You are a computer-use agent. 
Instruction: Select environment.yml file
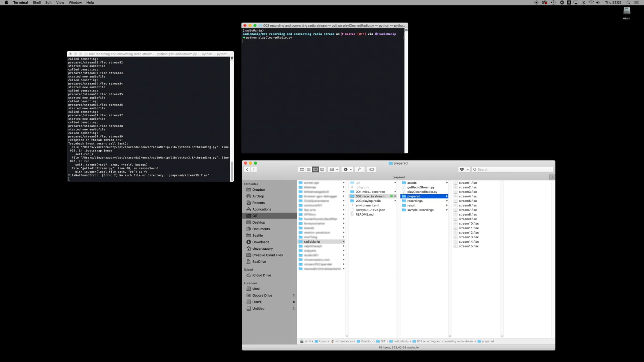(367, 205)
